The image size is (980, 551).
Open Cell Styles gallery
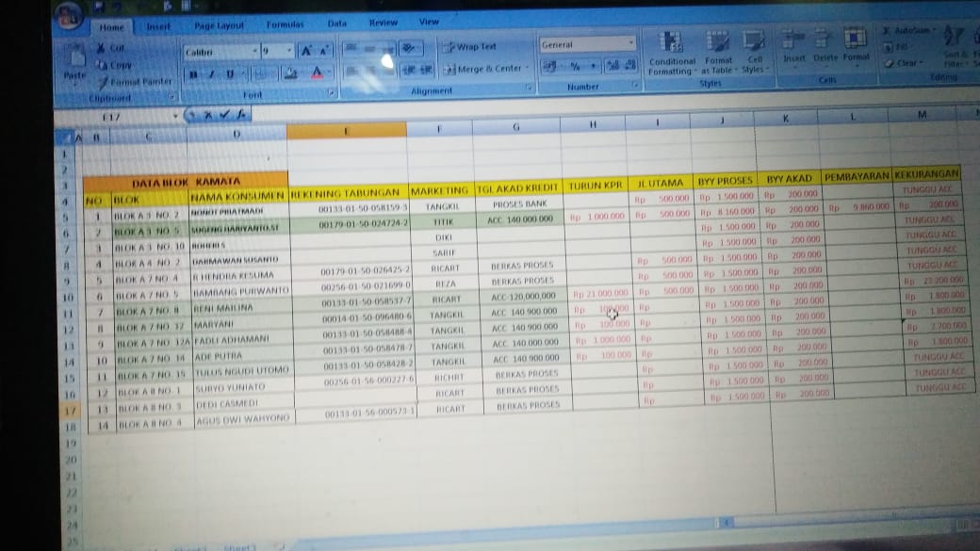click(754, 53)
